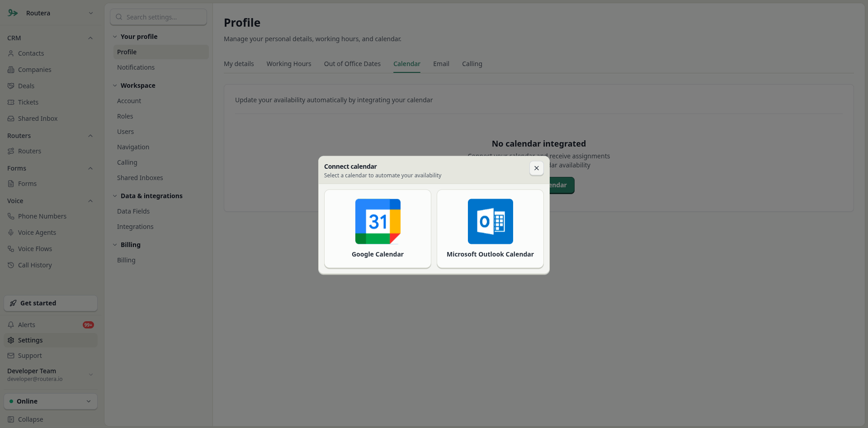Switch to the Calling tab
Screen dimensions: 868x428
click(x=472, y=64)
